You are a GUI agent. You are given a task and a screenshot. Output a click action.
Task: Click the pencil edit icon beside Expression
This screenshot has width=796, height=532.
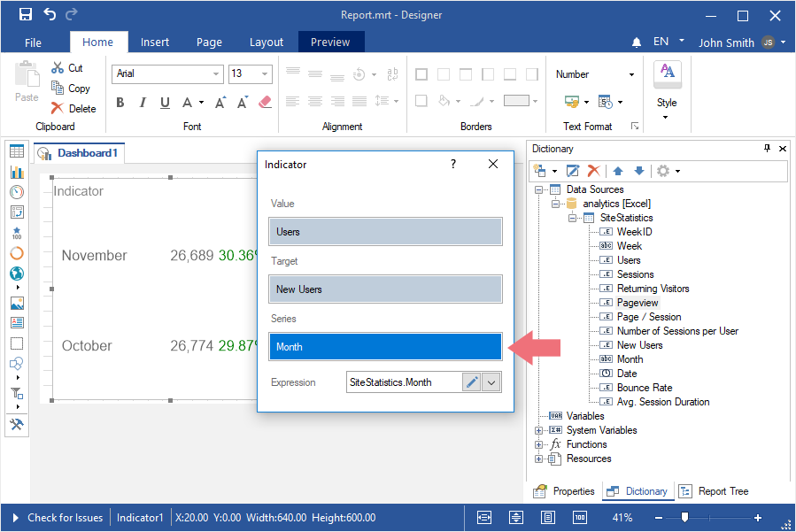471,382
